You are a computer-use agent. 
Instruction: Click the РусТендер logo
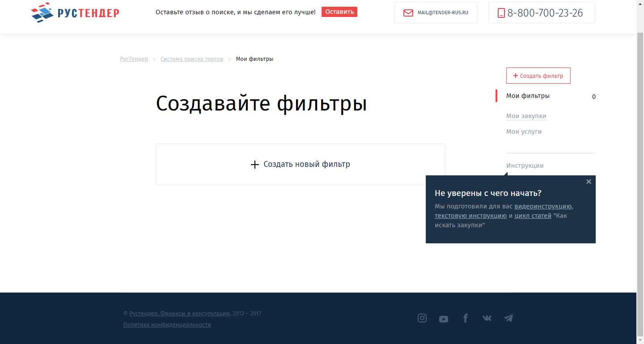(x=75, y=12)
